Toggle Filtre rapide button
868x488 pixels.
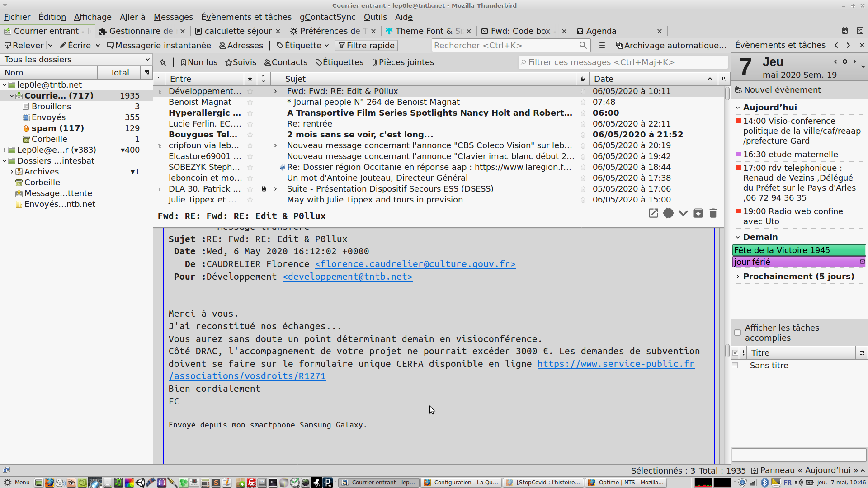click(366, 45)
